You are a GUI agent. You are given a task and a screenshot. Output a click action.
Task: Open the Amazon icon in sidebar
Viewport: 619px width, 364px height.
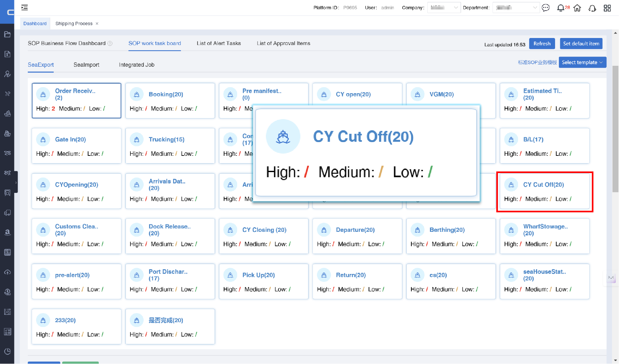[x=7, y=232]
